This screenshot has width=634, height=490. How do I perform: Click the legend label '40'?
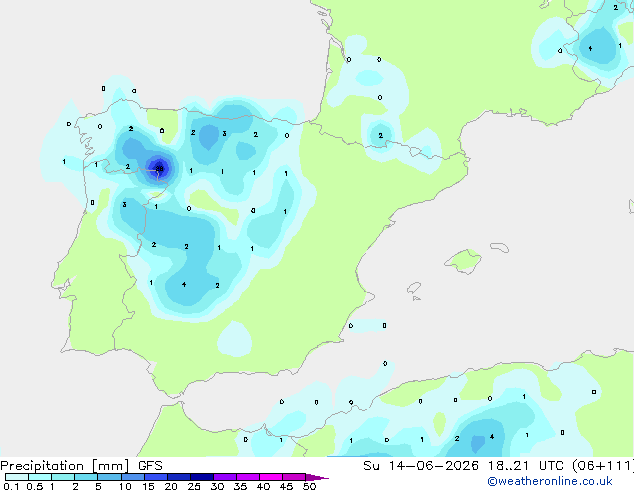coord(263,486)
